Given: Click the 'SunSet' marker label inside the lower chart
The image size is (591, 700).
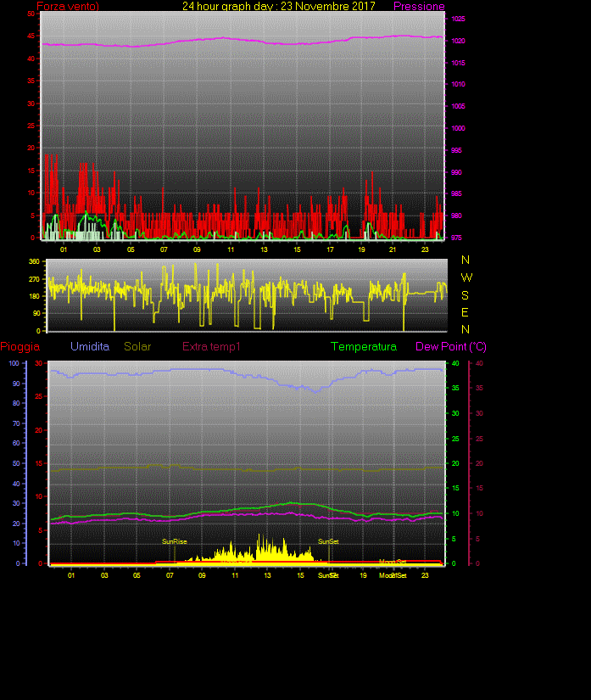Looking at the screenshot, I should pyautogui.click(x=328, y=541).
